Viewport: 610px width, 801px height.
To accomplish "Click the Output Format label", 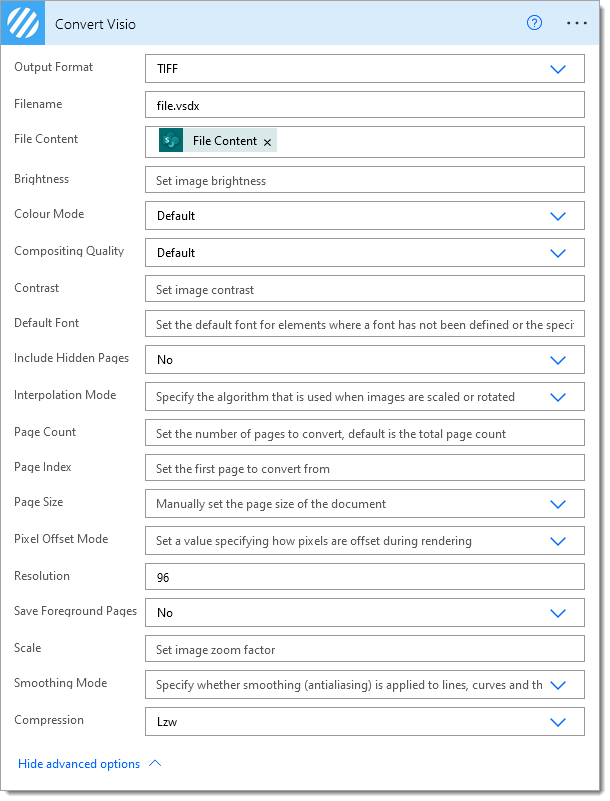I will click(54, 67).
